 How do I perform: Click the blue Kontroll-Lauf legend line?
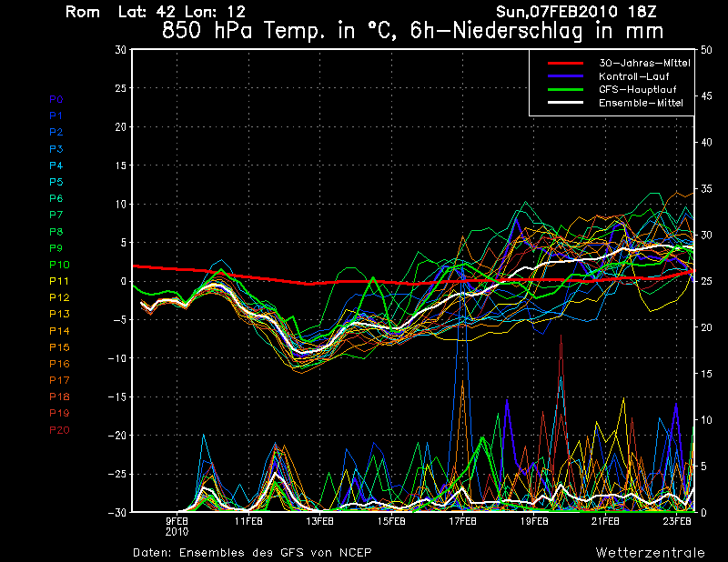point(564,76)
